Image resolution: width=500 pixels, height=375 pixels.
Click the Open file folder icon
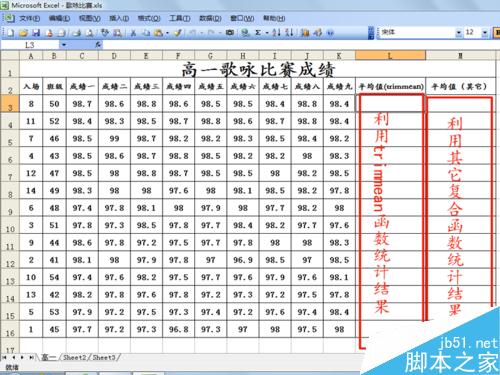[23, 33]
